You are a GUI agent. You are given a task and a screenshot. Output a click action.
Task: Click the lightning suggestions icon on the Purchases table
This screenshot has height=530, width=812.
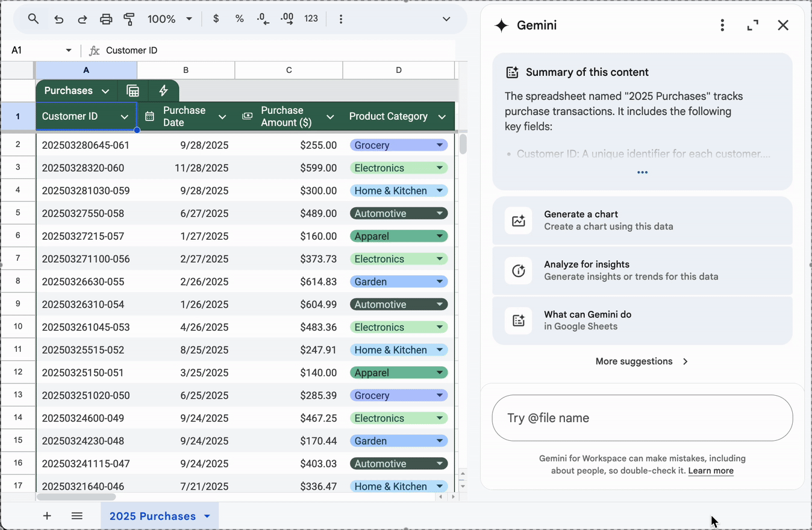(163, 90)
